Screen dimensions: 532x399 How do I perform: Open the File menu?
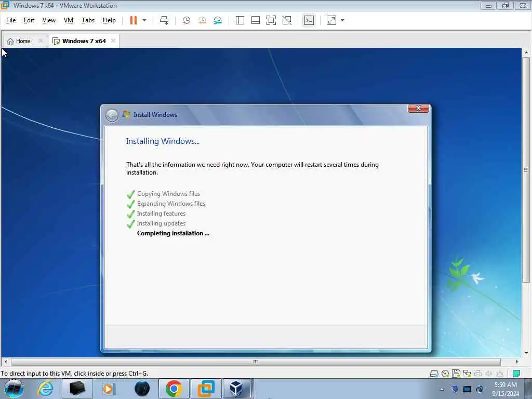click(11, 20)
